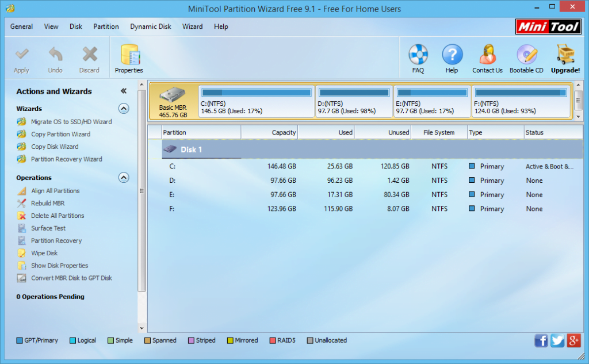Click the Partition Recovery Wizard icon
589x364 pixels.
pos(21,159)
